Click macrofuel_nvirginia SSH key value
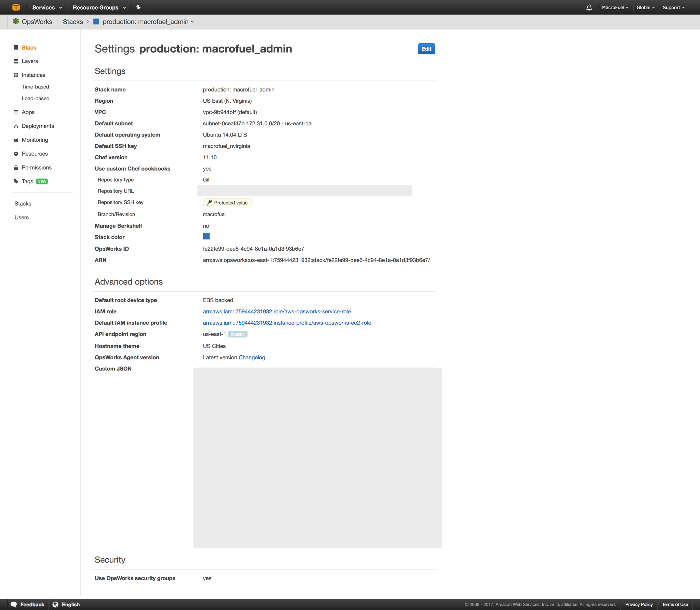Screen dimensions: 700x610 click(x=227, y=146)
